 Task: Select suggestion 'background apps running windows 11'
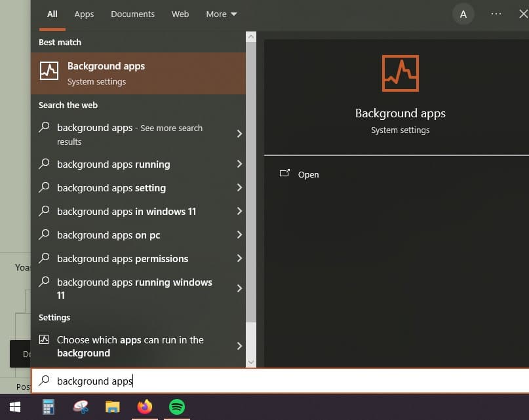[x=138, y=289]
